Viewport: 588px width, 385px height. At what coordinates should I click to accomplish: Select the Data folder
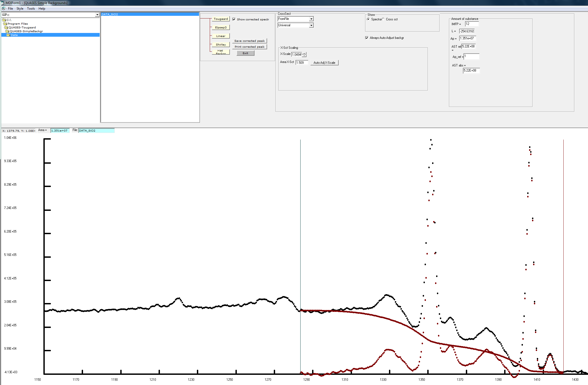tap(14, 35)
